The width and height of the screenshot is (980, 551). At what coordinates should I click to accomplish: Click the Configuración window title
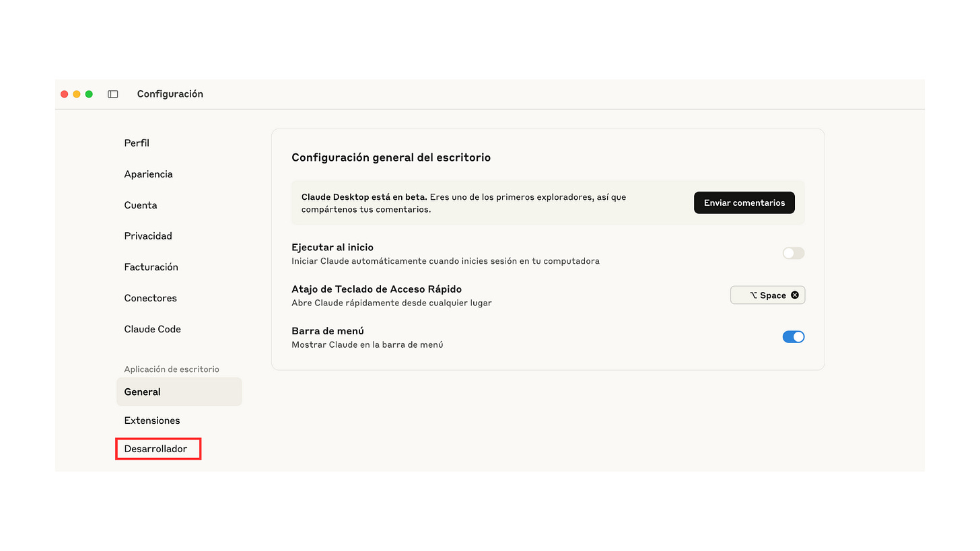[x=170, y=94]
